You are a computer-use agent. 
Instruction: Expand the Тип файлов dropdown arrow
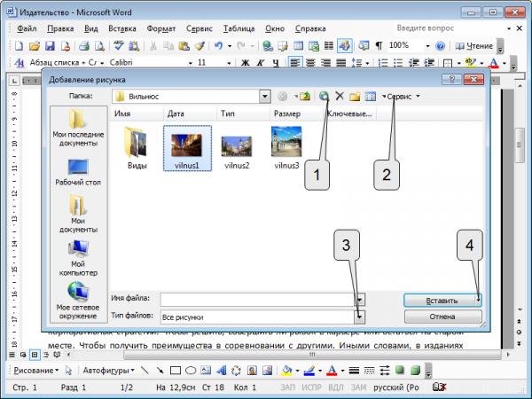(x=360, y=317)
